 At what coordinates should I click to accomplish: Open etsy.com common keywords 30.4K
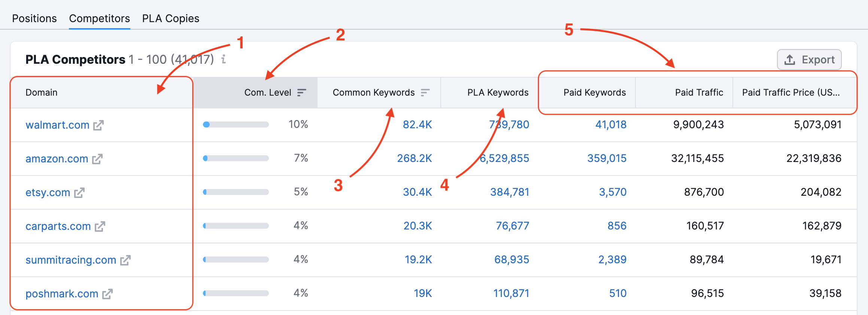click(418, 192)
